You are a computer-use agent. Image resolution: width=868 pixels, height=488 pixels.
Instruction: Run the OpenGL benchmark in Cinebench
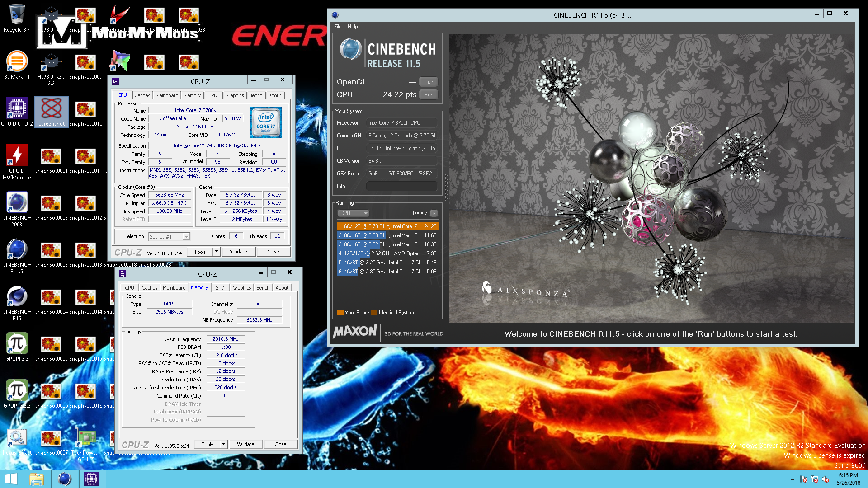[x=429, y=82]
